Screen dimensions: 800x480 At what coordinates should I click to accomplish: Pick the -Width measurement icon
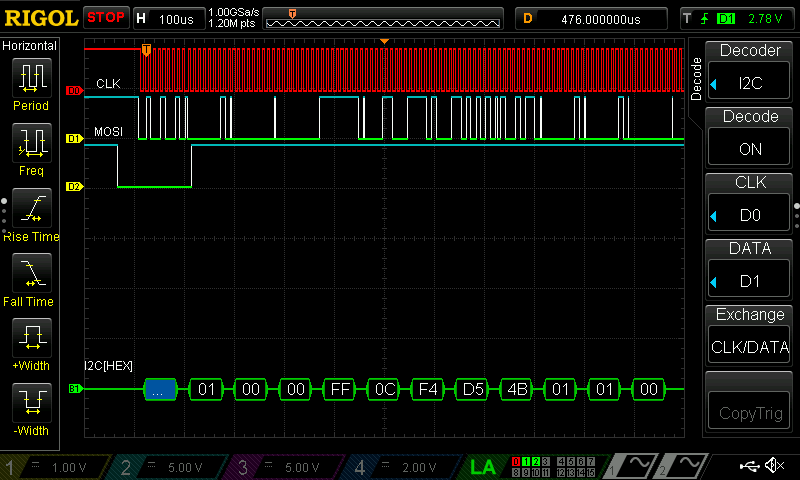(x=32, y=402)
